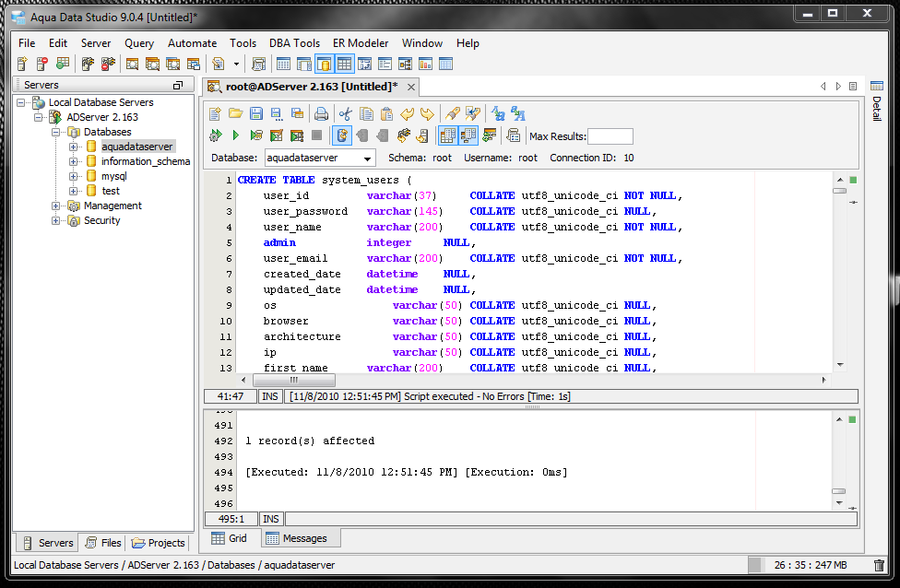
Task: Click the Undo arrow icon
Action: coord(407,114)
